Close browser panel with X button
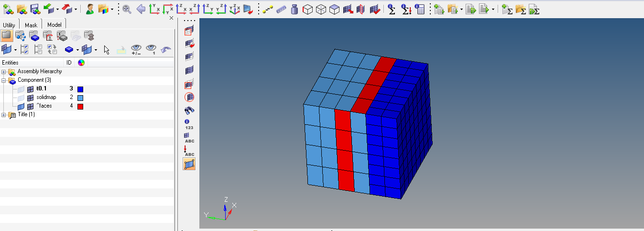The width and height of the screenshot is (644, 231). pos(172,18)
